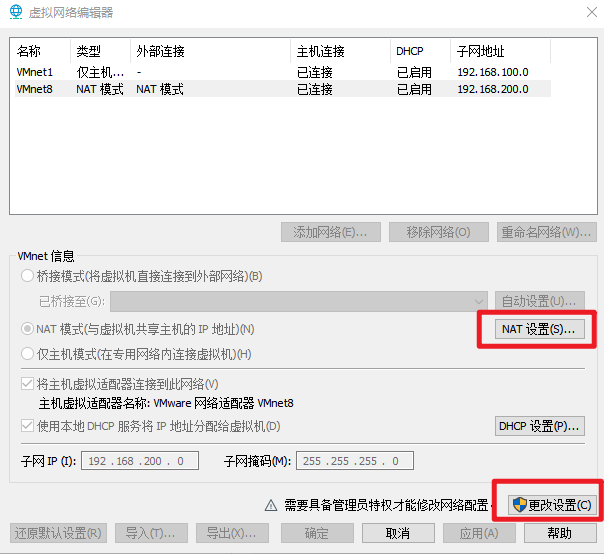Click shield icon on 更改设置 button

[x=518, y=505]
